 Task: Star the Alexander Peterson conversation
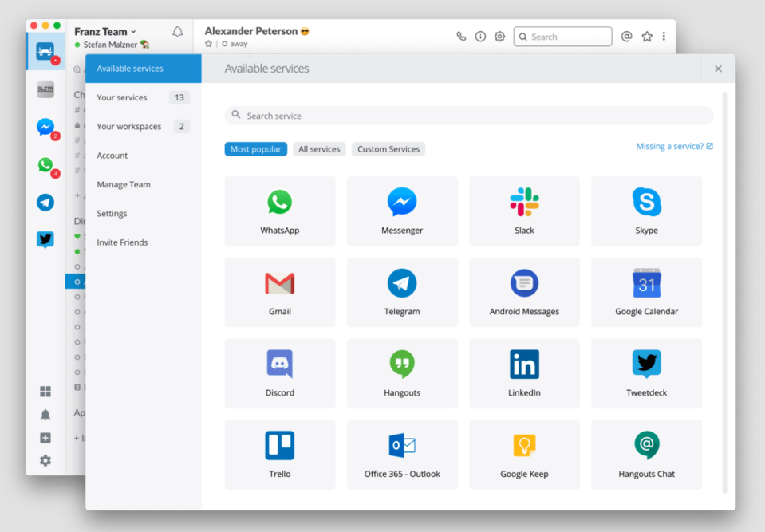click(209, 44)
